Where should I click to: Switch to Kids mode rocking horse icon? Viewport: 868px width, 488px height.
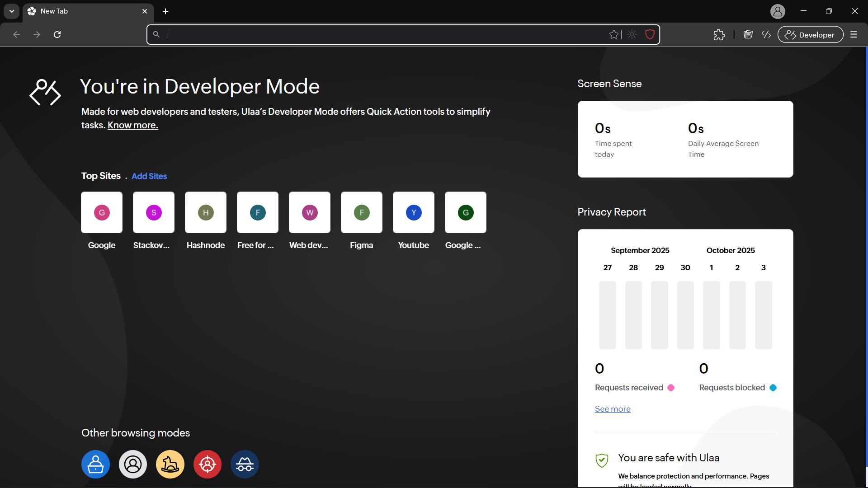pyautogui.click(x=170, y=464)
